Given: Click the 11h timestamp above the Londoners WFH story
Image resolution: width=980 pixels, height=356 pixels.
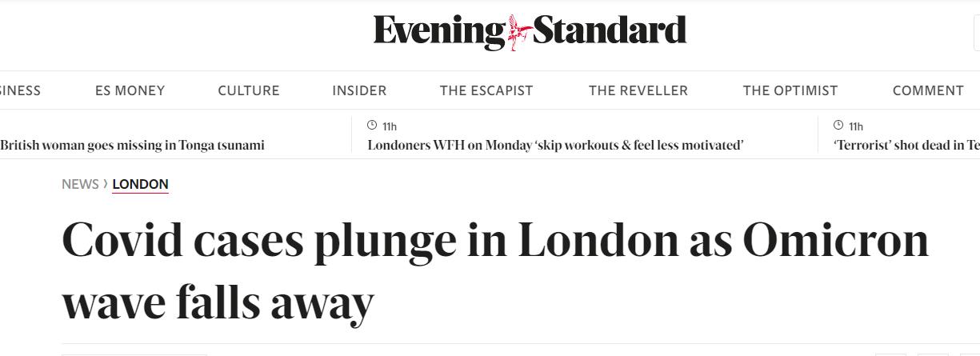Looking at the screenshot, I should (390, 126).
